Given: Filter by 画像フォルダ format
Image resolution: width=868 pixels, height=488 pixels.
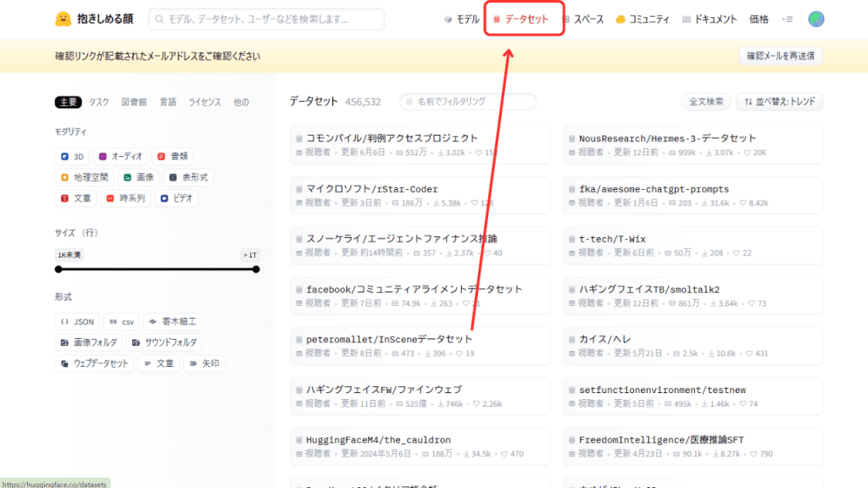Looking at the screenshot, I should [x=88, y=343].
